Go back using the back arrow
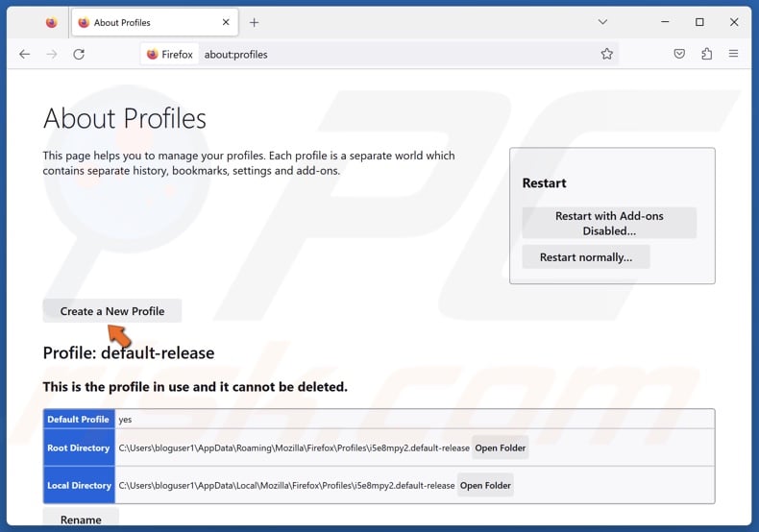Screen dimensions: 759x532 [25, 54]
